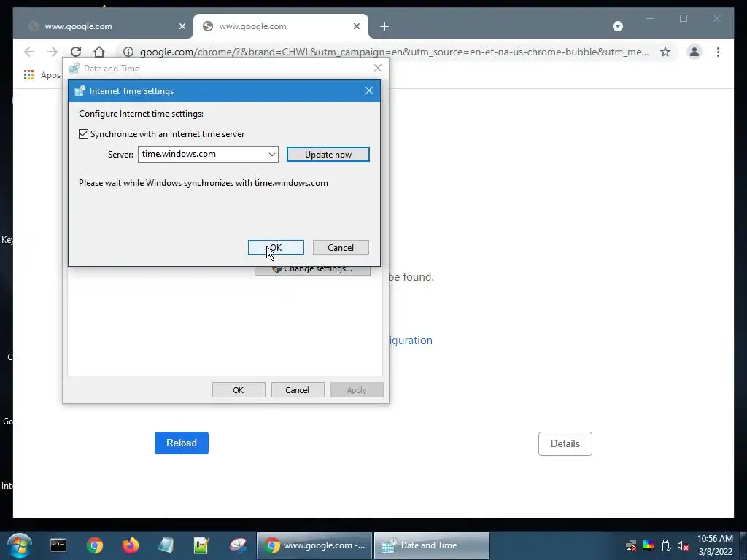This screenshot has height=560, width=747.
Task: Go forward in Chrome
Action: (x=53, y=52)
